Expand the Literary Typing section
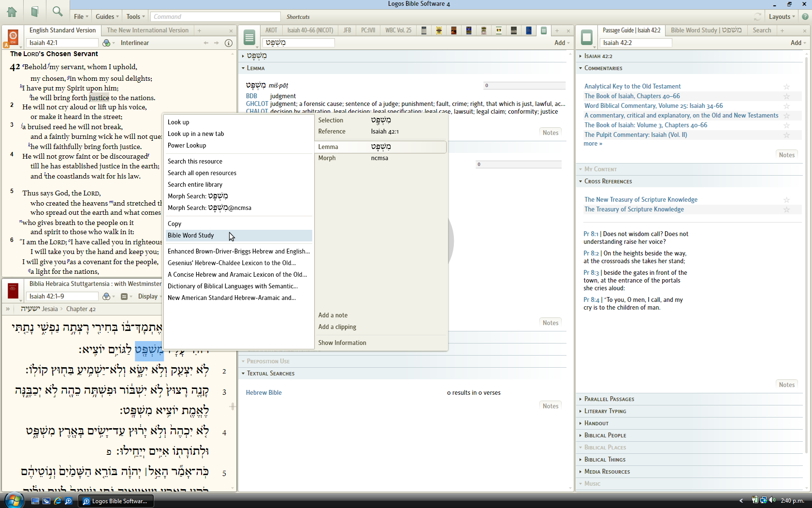This screenshot has width=812, height=508. tap(580, 411)
